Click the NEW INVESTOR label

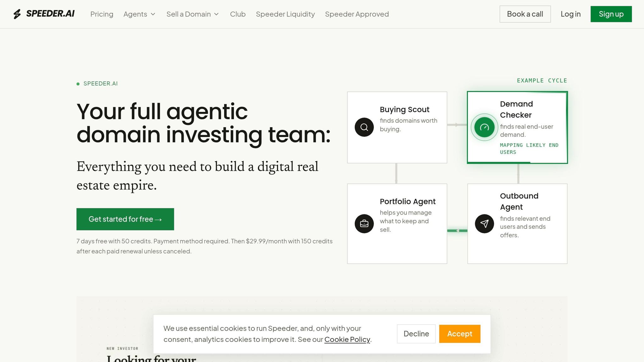point(122,348)
